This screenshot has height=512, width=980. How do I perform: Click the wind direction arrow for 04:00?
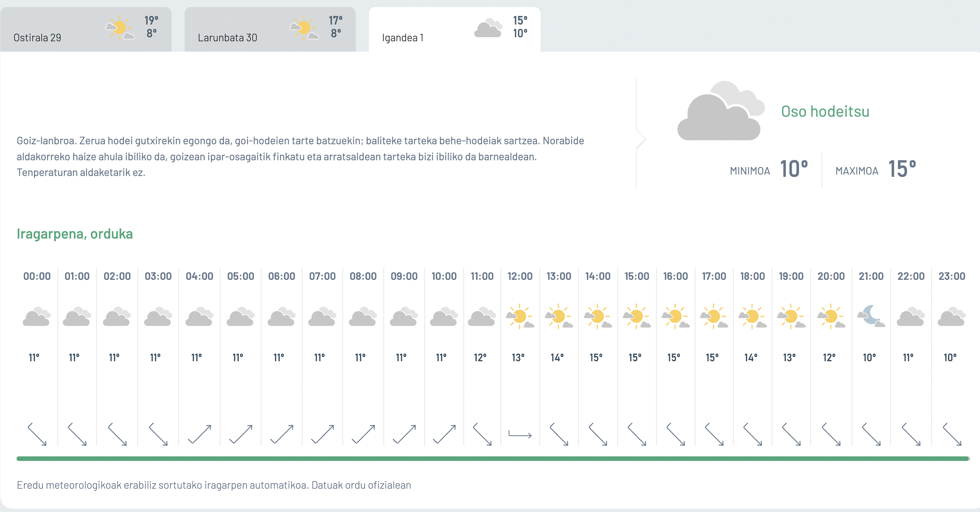pos(200,434)
